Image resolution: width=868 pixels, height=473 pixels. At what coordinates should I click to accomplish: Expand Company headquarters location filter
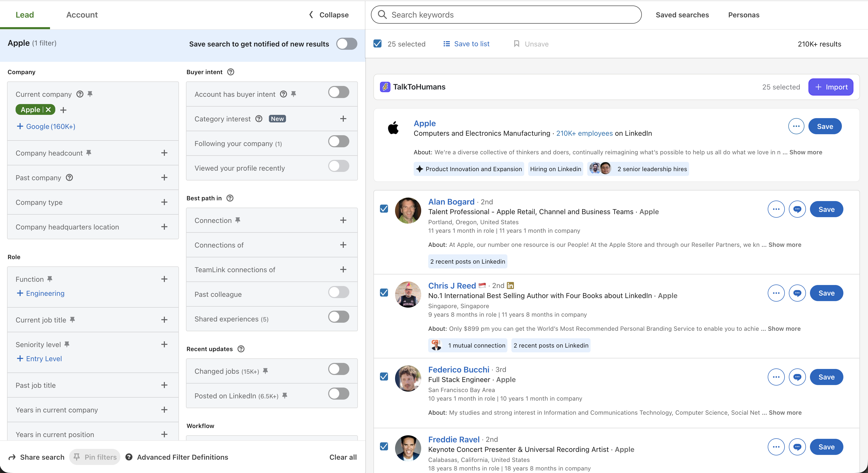[x=164, y=227]
